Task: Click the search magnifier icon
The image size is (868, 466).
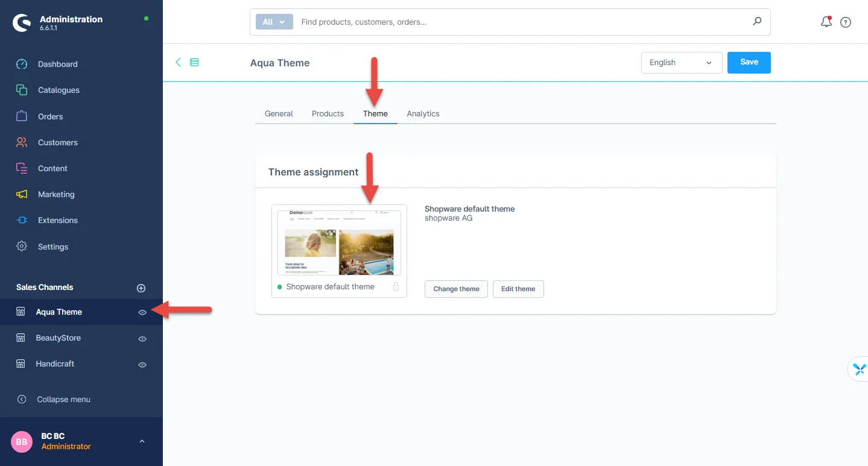Action: (757, 22)
